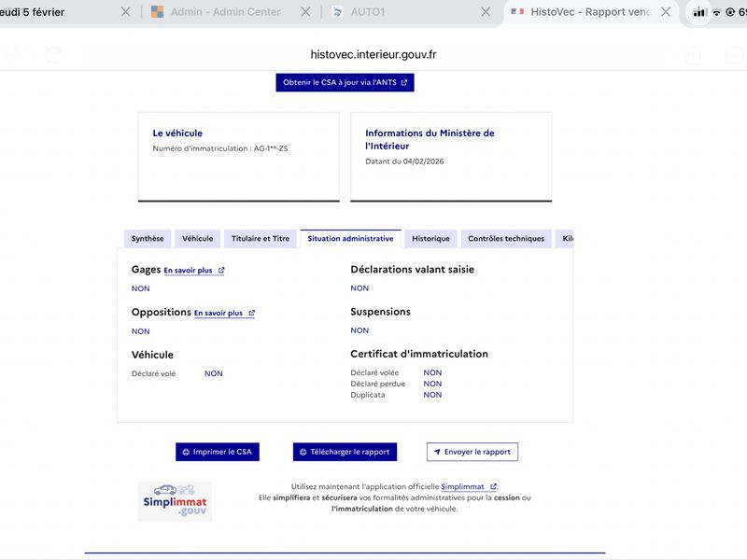Switch to the Admin - Admin Center tab
The width and height of the screenshot is (747, 560).
pos(225,12)
